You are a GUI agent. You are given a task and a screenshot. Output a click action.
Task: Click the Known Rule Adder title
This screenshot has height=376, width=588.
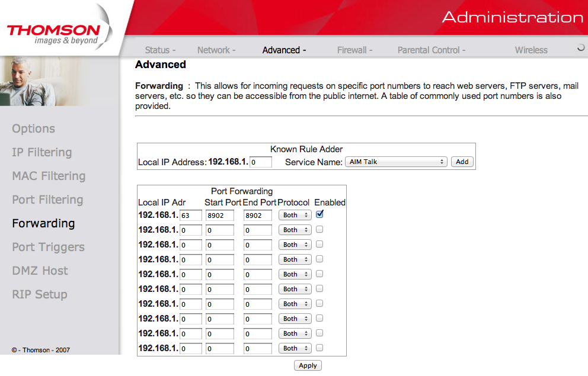pyautogui.click(x=306, y=149)
